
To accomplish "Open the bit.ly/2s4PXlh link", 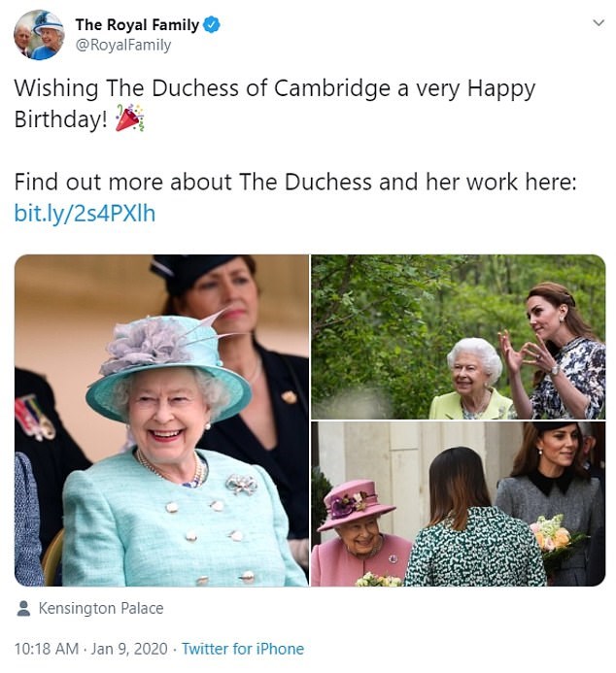I will (x=85, y=213).
